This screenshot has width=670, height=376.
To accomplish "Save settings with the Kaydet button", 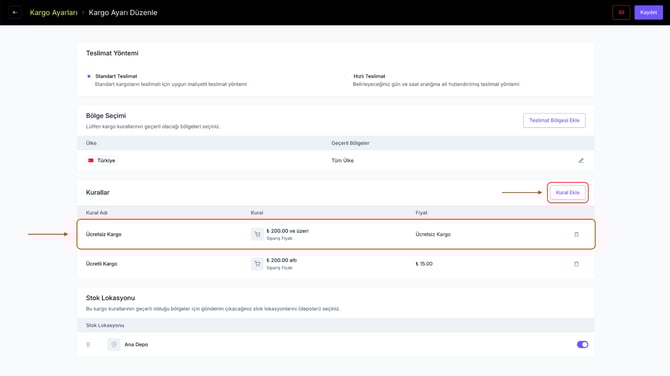I will pyautogui.click(x=649, y=12).
